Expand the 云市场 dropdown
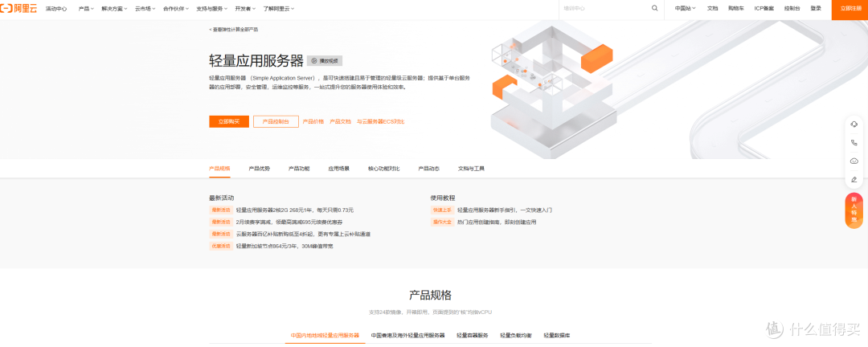The height and width of the screenshot is (347, 868). 145,9
